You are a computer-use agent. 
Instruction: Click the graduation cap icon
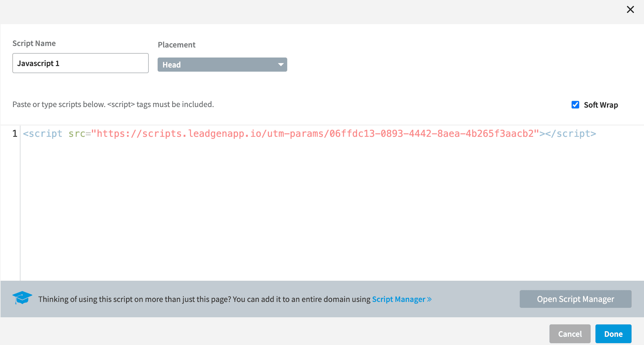pos(22,298)
